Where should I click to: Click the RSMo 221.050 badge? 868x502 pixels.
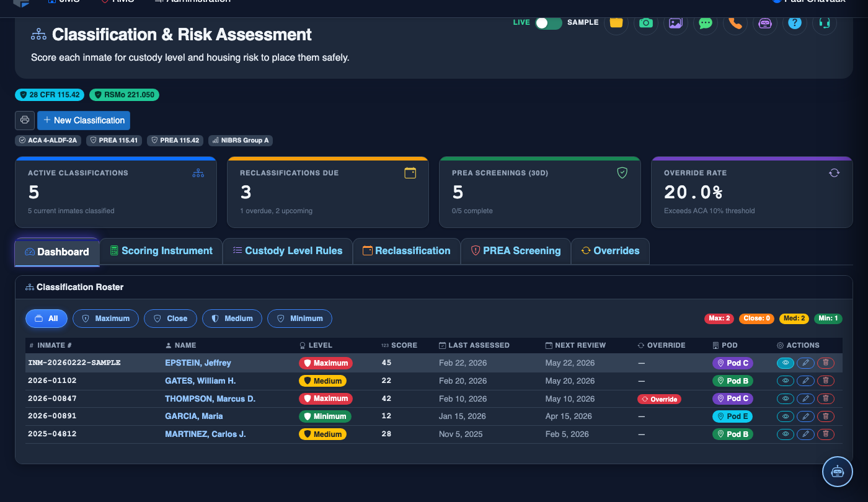click(x=124, y=95)
